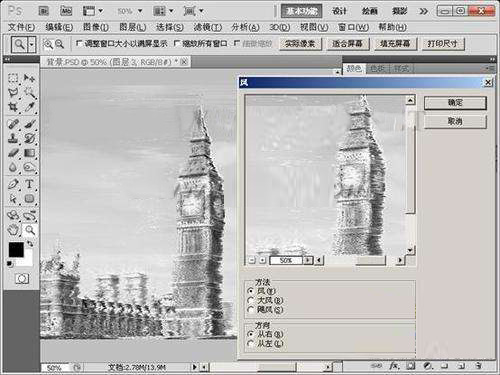Select 从左 direction radio button
This screenshot has width=500, height=375.
(x=250, y=343)
